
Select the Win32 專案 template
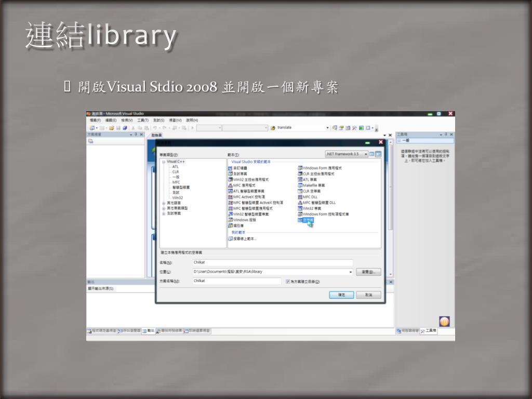[x=310, y=208]
